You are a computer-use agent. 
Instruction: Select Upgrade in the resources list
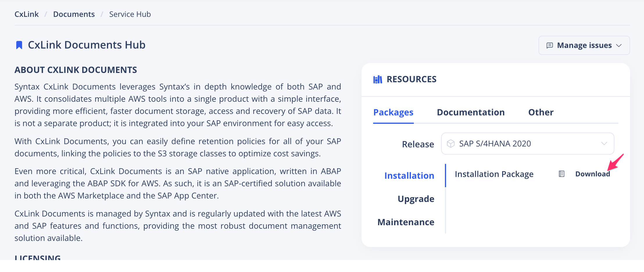[416, 199]
